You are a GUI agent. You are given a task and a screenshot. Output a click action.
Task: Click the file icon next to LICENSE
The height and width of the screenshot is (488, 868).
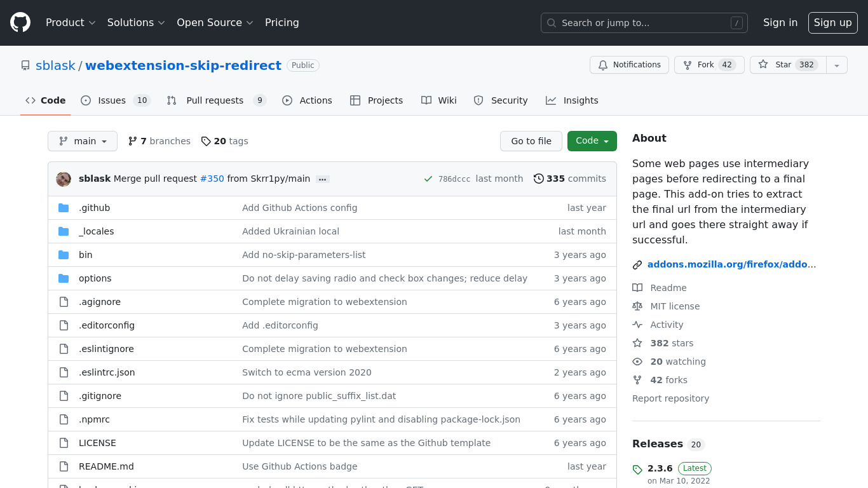(x=64, y=443)
